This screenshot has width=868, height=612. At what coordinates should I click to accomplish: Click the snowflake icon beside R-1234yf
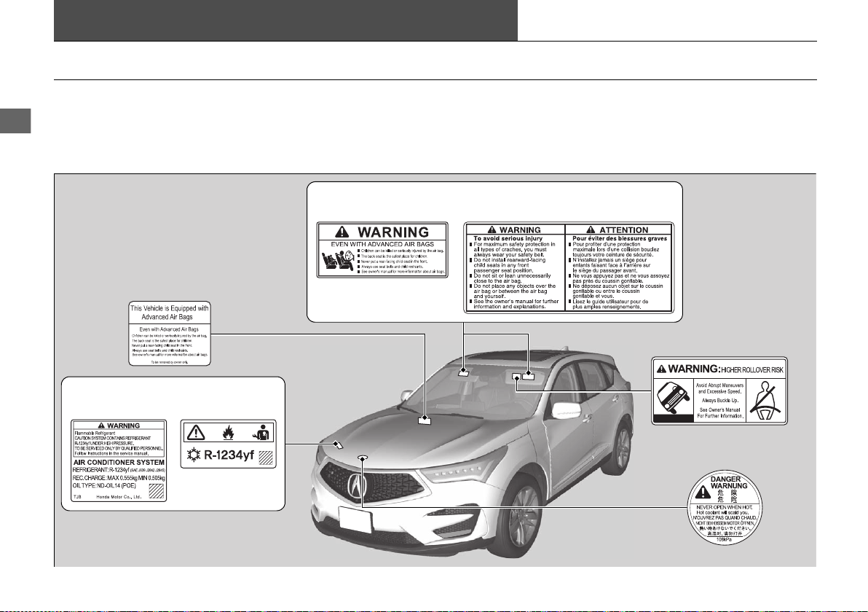193,455
